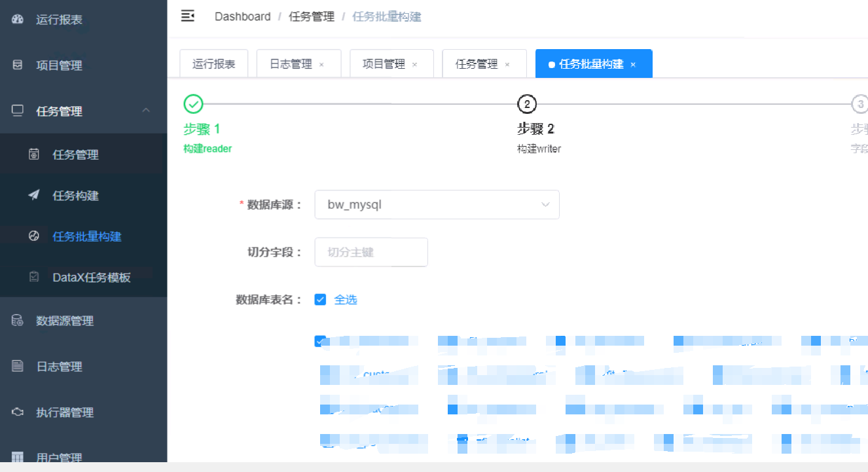Uncheck the 全选 select-all checkbox
This screenshot has width=868, height=472.
coord(320,300)
